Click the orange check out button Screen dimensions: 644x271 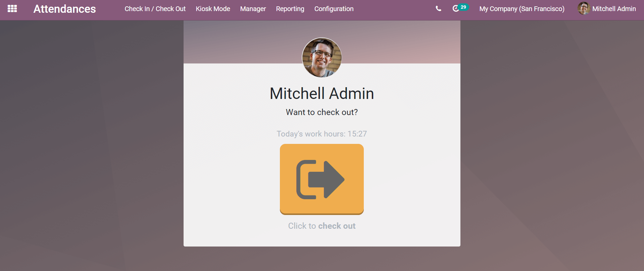(x=322, y=179)
